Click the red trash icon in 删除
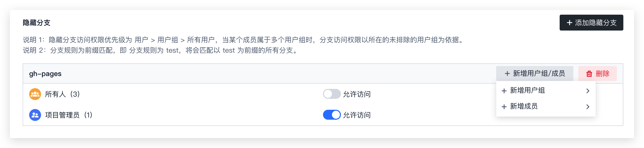Image resolution: width=644 pixels, height=148 pixels. (589, 74)
